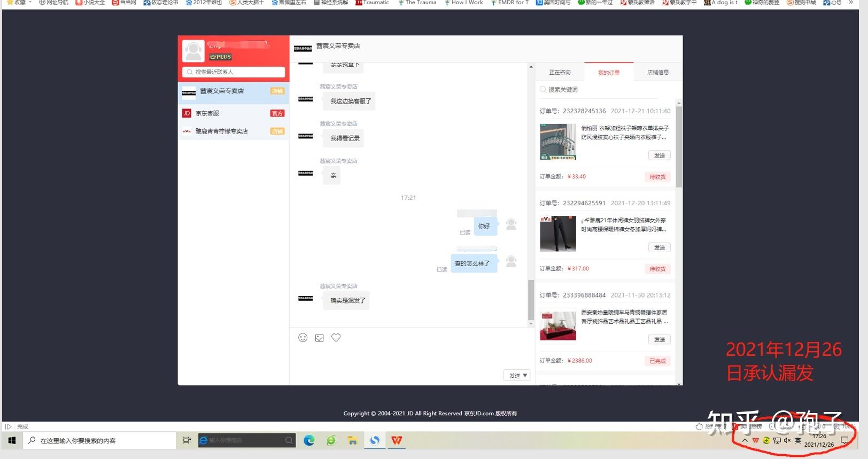Viewport: 868px width, 459px height.
Task: Open the 小说大全 bookmark
Action: click(x=90, y=3)
